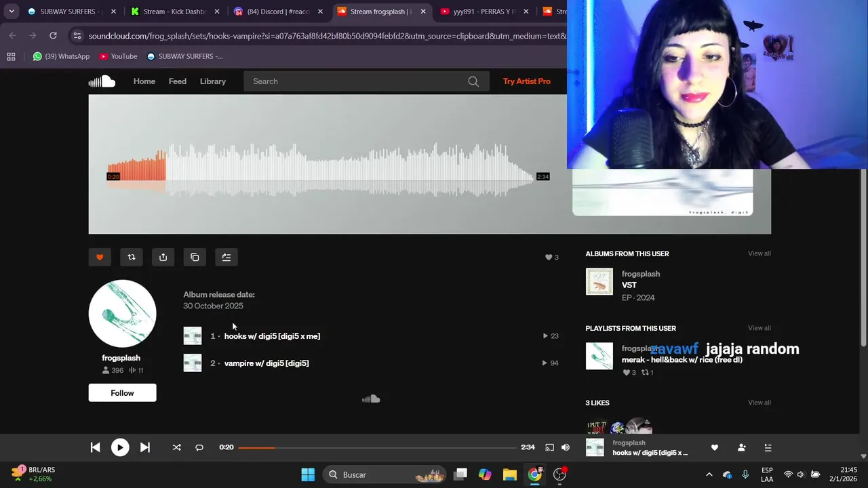Image resolution: width=868 pixels, height=488 pixels.
Task: Open the Home nav item
Action: click(x=144, y=81)
